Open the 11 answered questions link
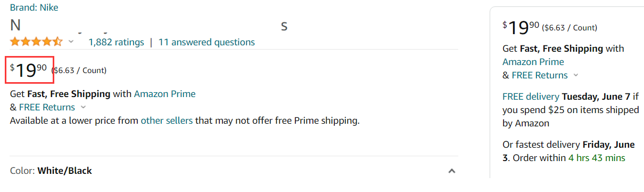This screenshot has width=644, height=192. (x=207, y=42)
